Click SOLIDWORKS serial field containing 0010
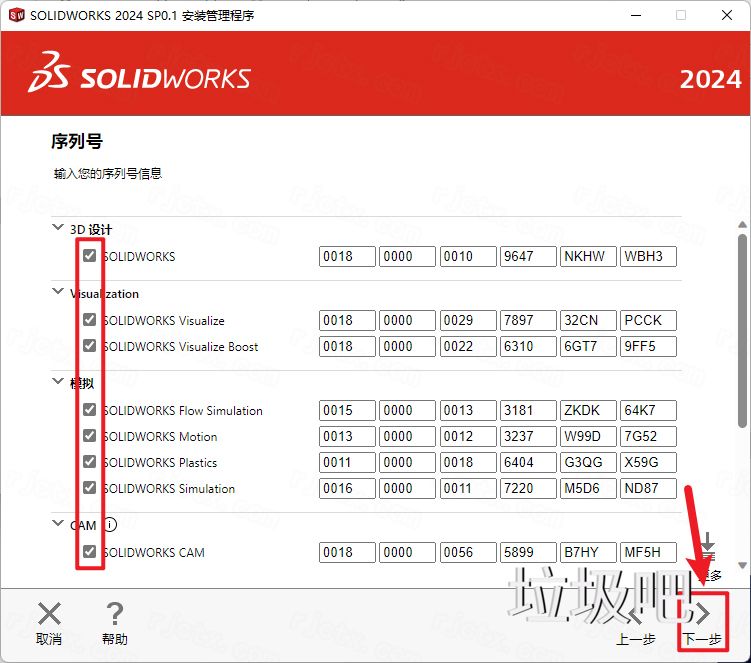The width and height of the screenshot is (751, 663). pyautogui.click(x=468, y=256)
